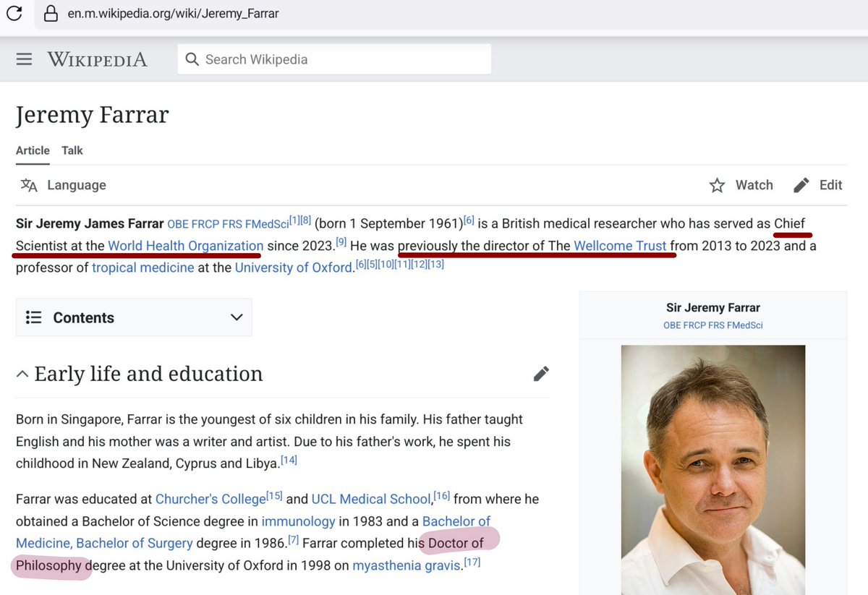Image resolution: width=868 pixels, height=595 pixels.
Task: Switch to the Talk tab
Action: coord(72,150)
